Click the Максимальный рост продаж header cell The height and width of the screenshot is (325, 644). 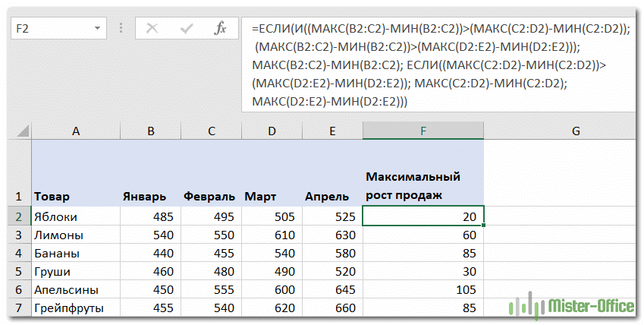tap(423, 186)
